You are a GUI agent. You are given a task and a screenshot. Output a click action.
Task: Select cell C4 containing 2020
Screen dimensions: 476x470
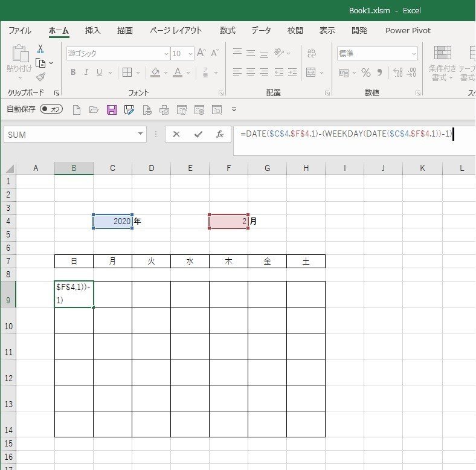(x=112, y=221)
